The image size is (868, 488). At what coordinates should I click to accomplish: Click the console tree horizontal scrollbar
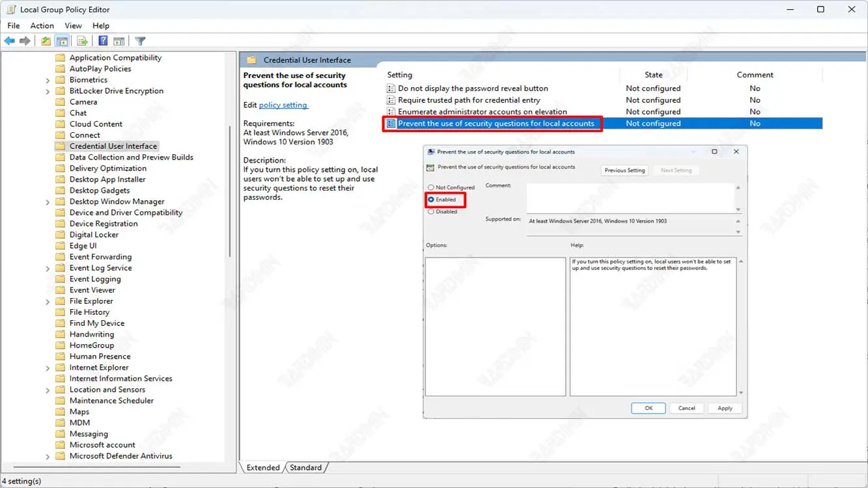pyautogui.click(x=96, y=467)
